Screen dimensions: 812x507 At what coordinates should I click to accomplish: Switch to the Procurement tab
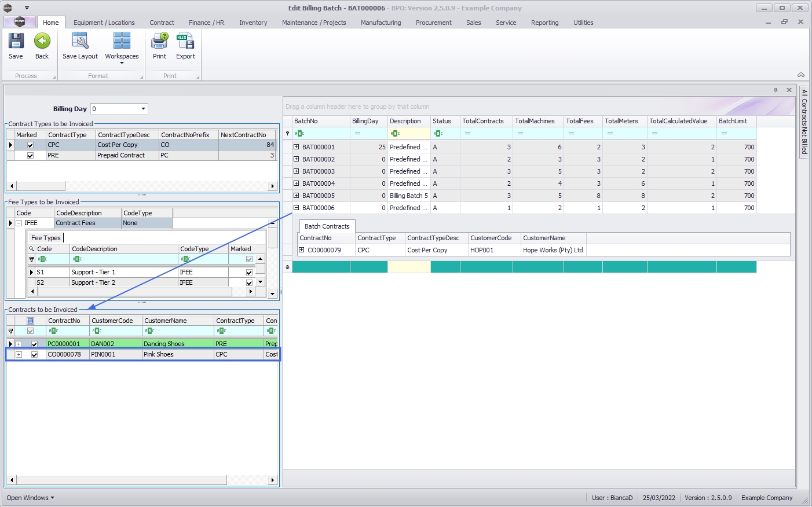[x=433, y=23]
